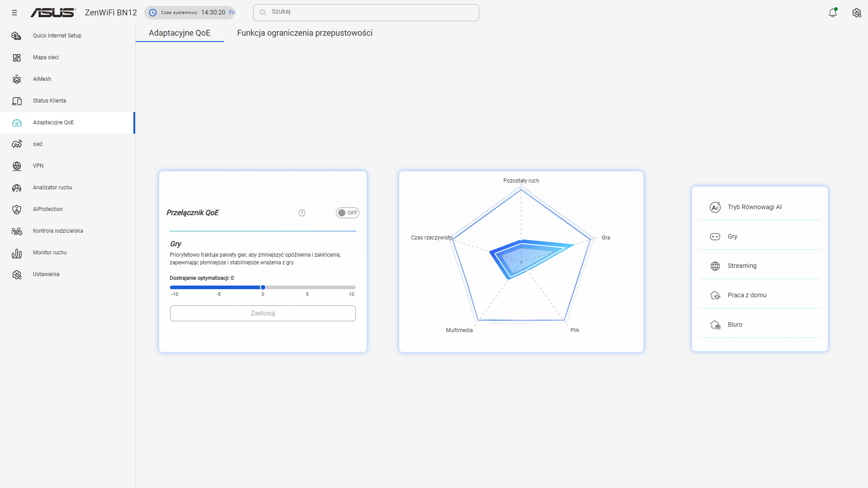Choose Praca z domu mode
This screenshot has width=868, height=488.
759,295
